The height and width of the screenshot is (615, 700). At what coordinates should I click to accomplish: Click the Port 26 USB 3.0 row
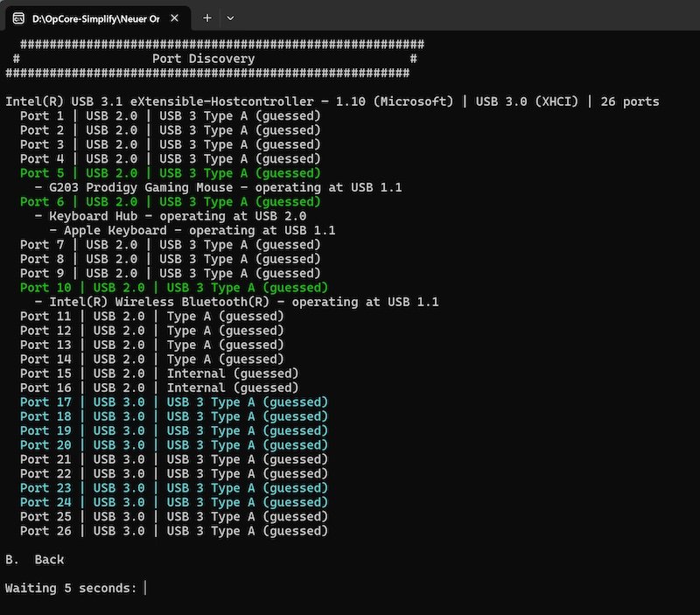(174, 531)
